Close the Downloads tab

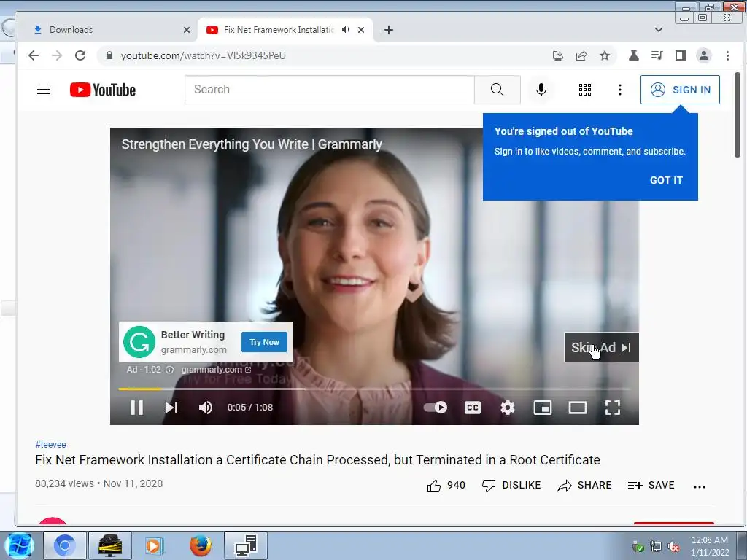[187, 30]
